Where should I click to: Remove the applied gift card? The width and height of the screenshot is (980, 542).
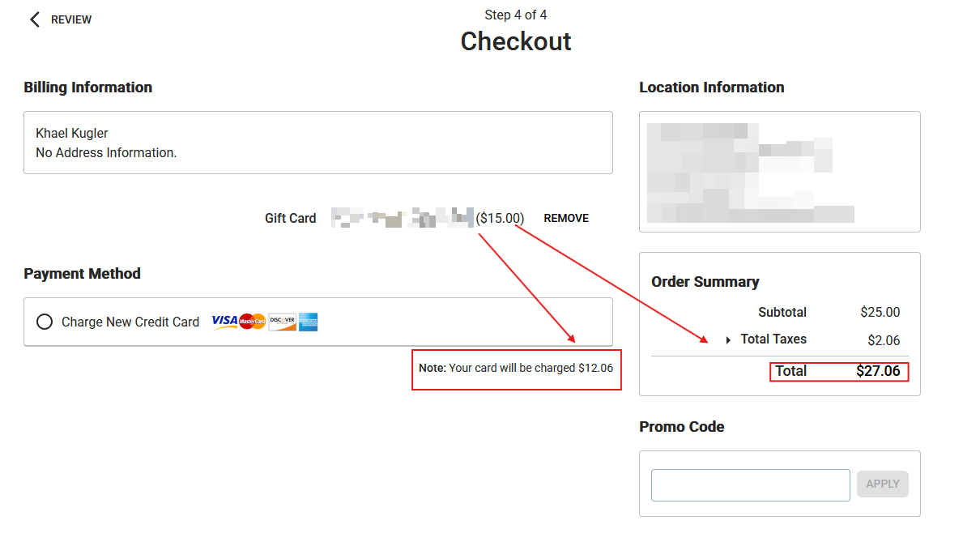pos(566,218)
